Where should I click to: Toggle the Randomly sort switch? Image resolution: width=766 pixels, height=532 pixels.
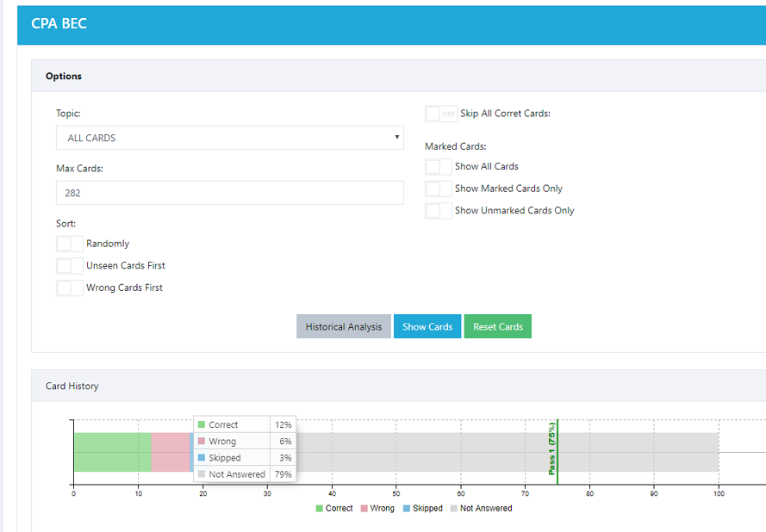click(70, 244)
